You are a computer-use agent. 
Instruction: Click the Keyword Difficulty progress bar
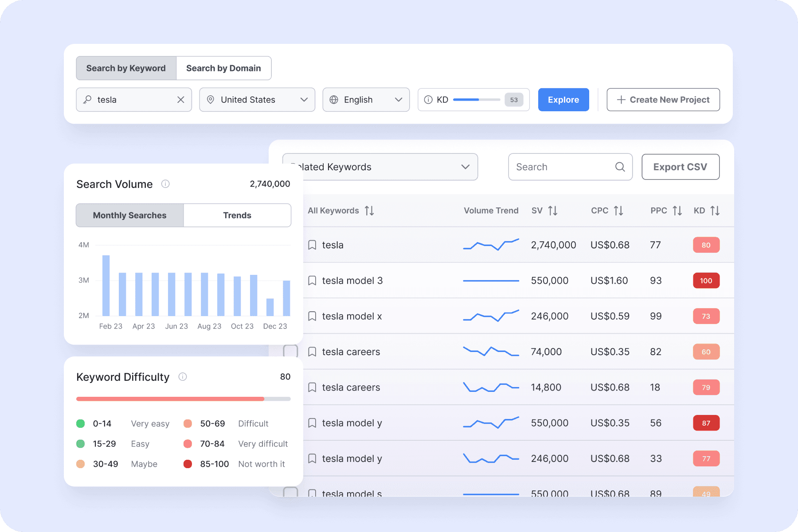(184, 399)
